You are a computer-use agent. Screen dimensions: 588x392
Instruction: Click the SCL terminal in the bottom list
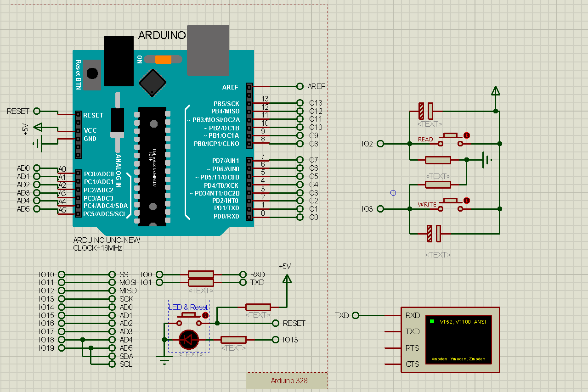coord(112,364)
